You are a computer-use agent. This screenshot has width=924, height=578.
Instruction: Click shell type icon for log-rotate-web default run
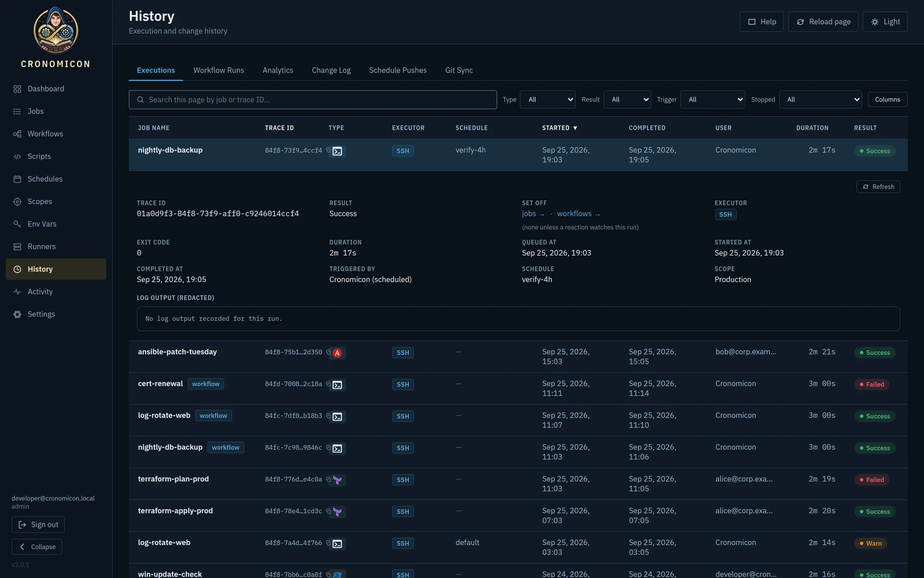(337, 544)
